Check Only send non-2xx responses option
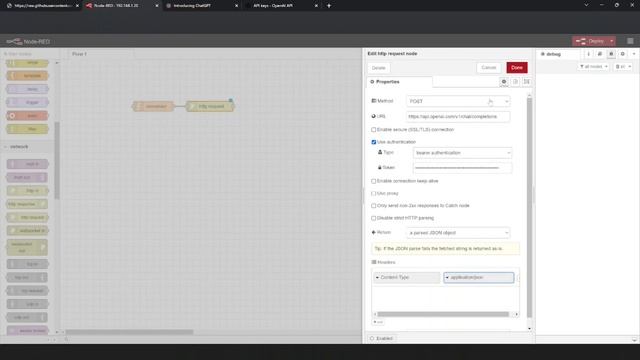Image resolution: width=640 pixels, height=360 pixels. tap(373, 206)
